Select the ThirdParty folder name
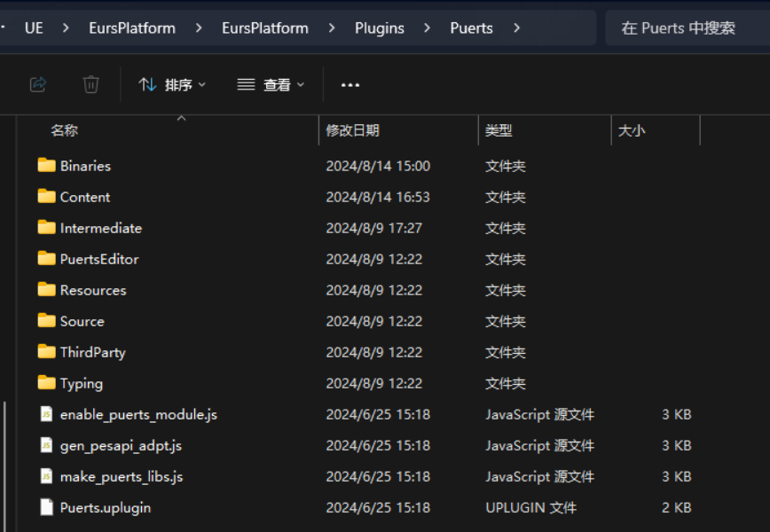 pyautogui.click(x=93, y=352)
